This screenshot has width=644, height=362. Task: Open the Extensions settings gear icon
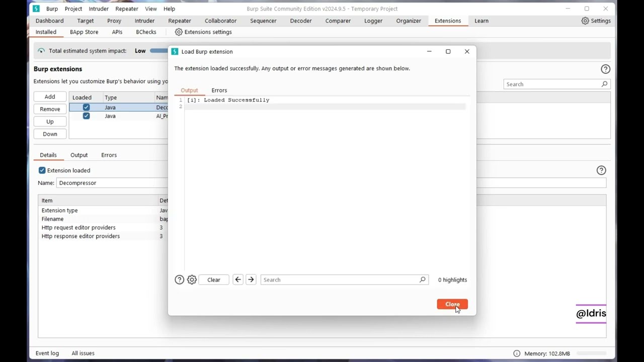pos(179,32)
